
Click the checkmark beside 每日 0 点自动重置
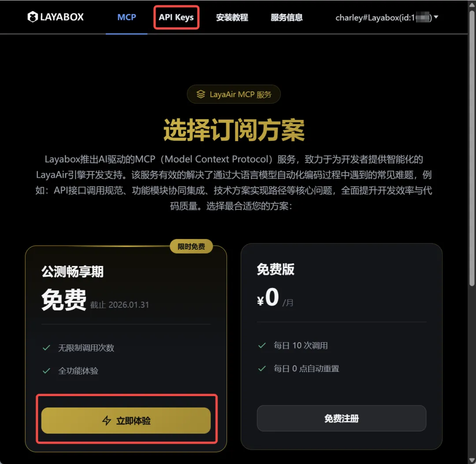coord(262,369)
